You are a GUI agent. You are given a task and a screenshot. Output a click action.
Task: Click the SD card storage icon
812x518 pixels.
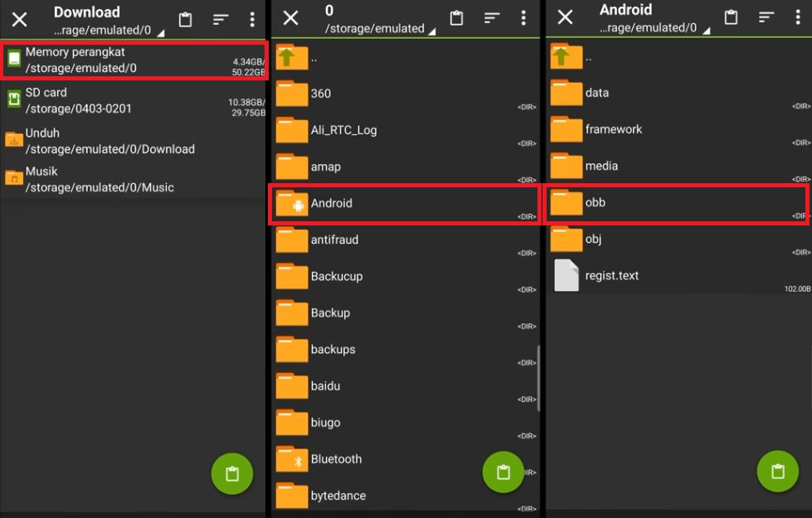(14, 100)
